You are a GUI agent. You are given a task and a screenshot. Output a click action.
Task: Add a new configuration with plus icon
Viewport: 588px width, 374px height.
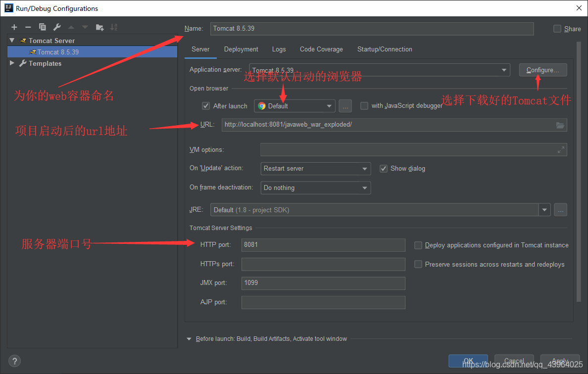14,27
